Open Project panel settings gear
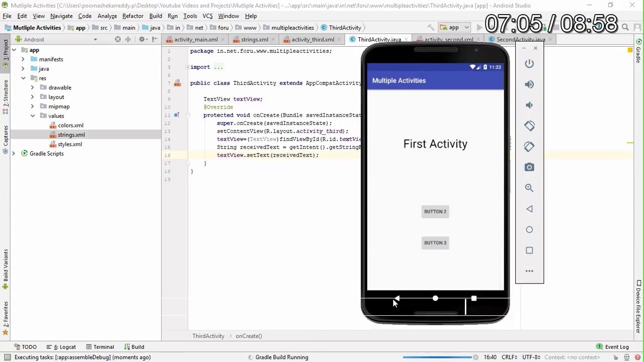The width and height of the screenshot is (644, 362). tap(142, 39)
